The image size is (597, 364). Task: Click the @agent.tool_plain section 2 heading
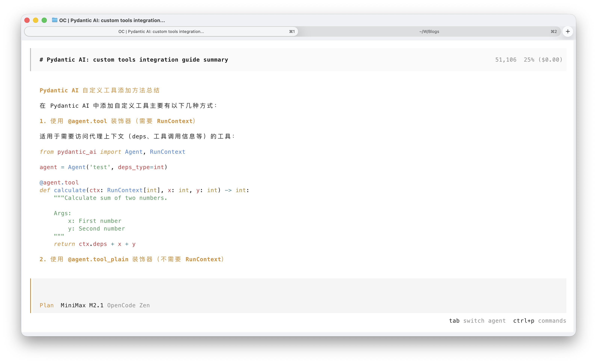[x=132, y=259]
